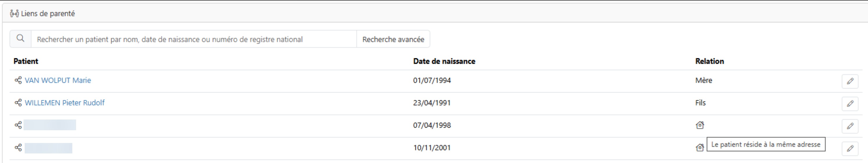The height and width of the screenshot is (163, 868).
Task: Click the pencil icon for the 10/11/2001 row
Action: coord(850,148)
